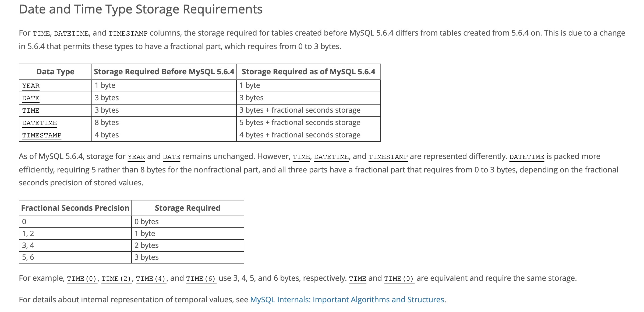The width and height of the screenshot is (644, 312).
Task: Open the DATE link in the data type table
Action: pos(31,98)
